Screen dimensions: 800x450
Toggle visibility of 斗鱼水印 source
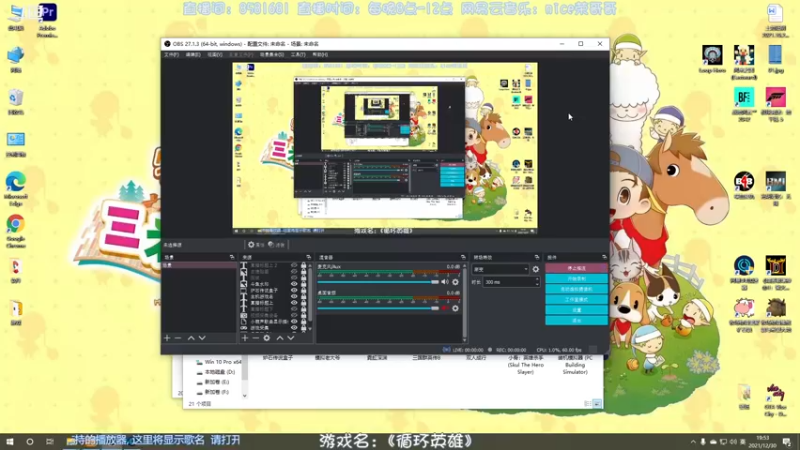pos(294,284)
